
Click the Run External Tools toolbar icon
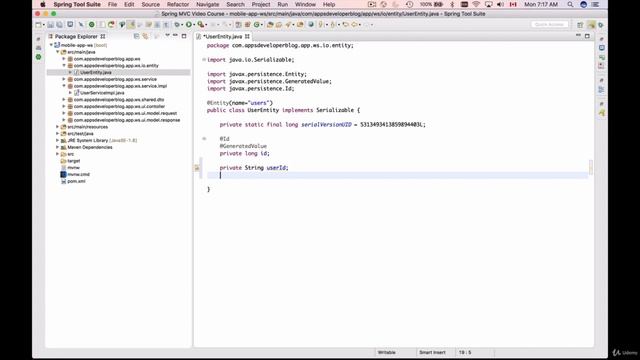(x=200, y=25)
